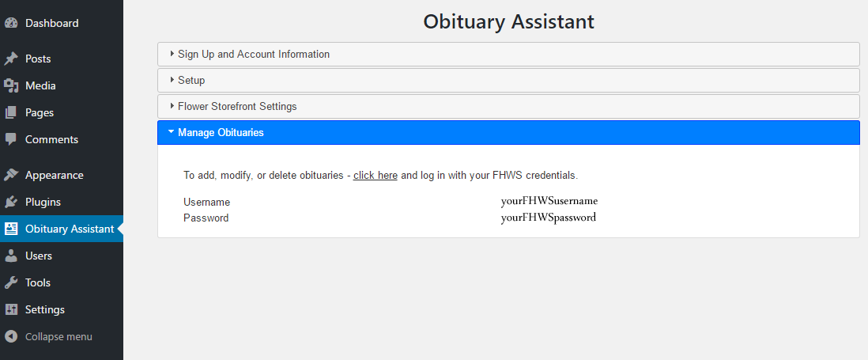Click the Dashboard gauge icon
The height and width of the screenshot is (360, 868).
(x=11, y=23)
